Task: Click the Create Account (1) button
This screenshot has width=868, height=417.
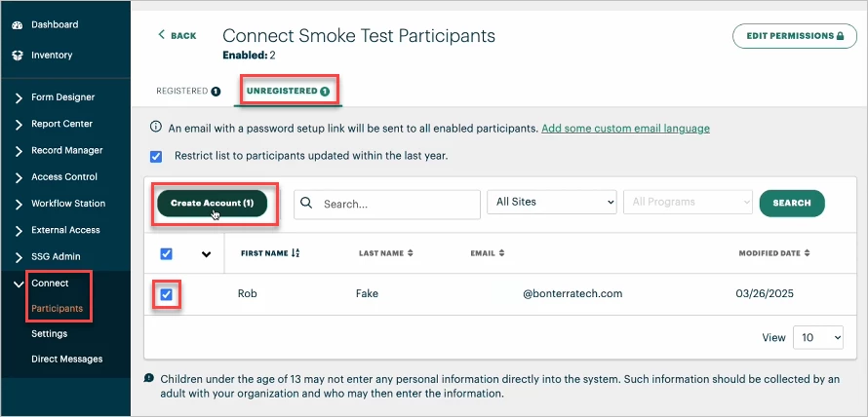Action: click(x=212, y=203)
